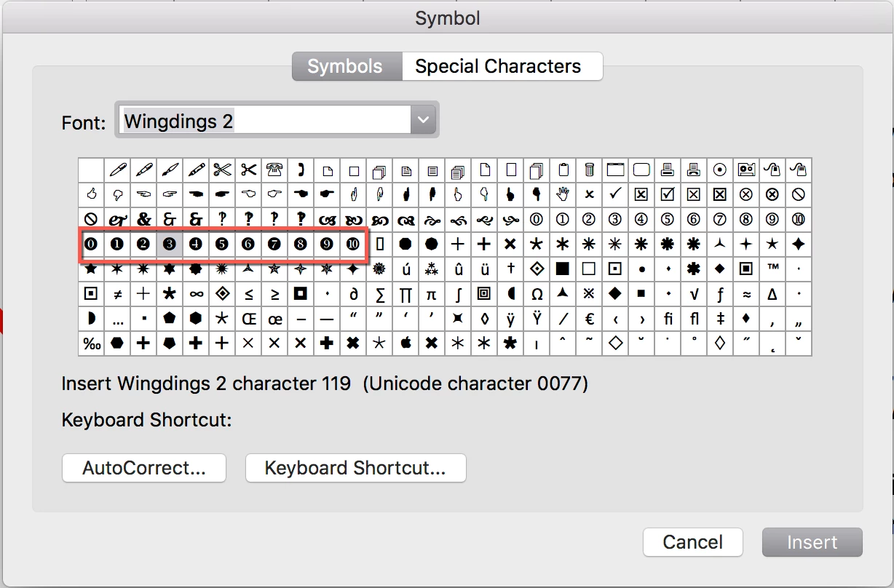The width and height of the screenshot is (894, 588).
Task: Choose the uppercase Œ ligature
Action: 248,319
